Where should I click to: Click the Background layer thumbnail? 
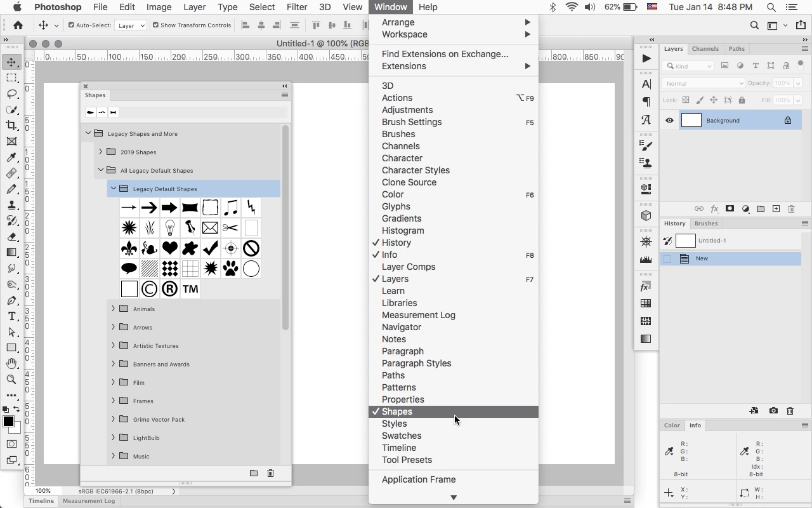pos(691,121)
